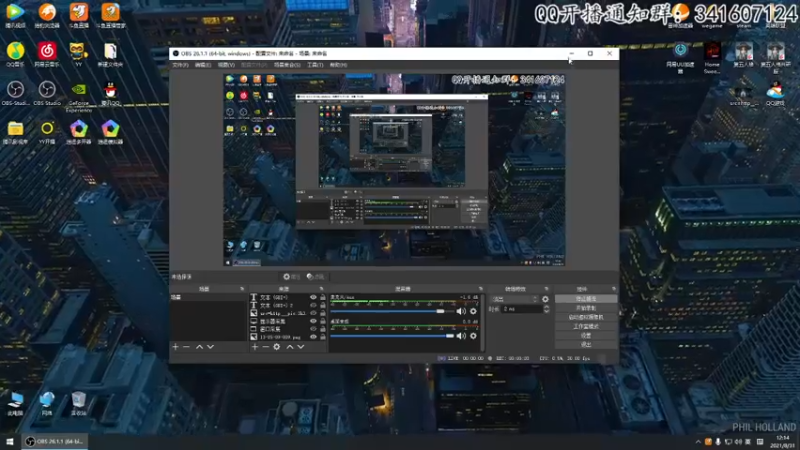Screen dimensions: 800x450
Task: Open the source toolbar filters button
Action: [x=315, y=277]
